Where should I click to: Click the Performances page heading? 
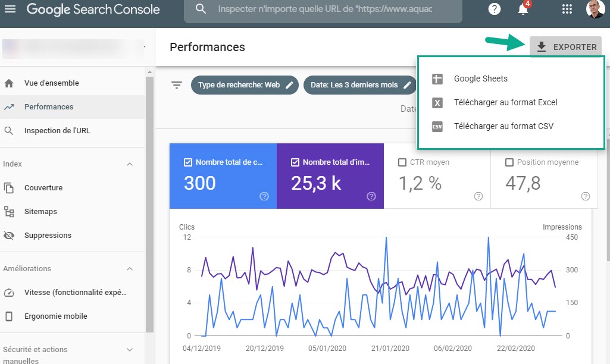click(x=207, y=47)
